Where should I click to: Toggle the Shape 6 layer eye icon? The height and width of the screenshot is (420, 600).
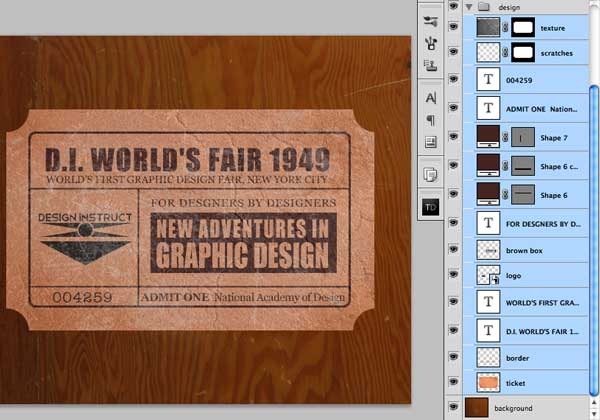pyautogui.click(x=453, y=194)
